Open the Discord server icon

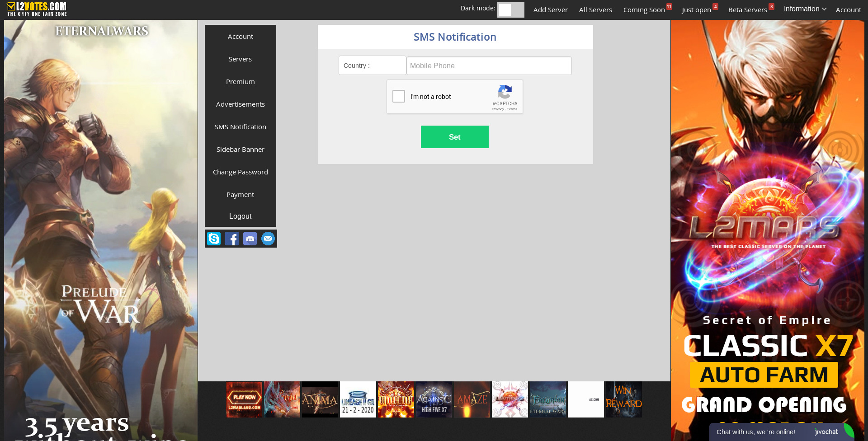250,239
